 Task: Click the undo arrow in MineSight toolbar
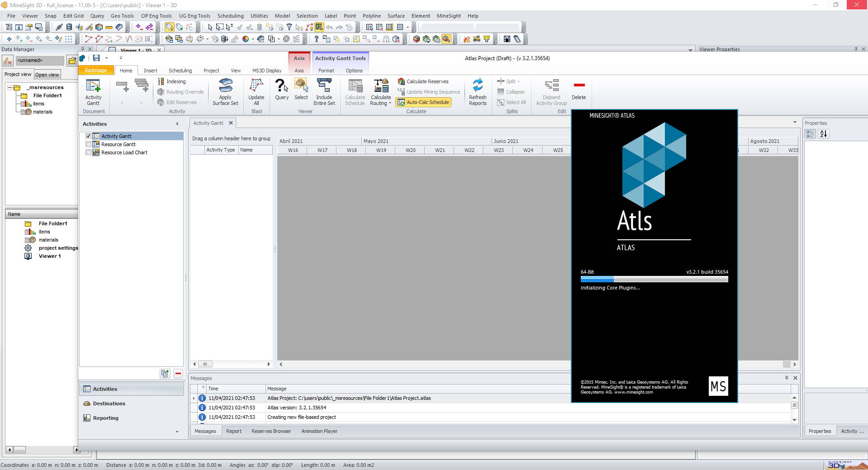click(x=329, y=27)
